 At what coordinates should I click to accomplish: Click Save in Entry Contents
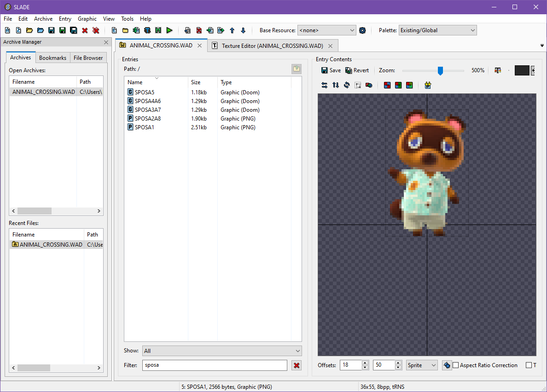pyautogui.click(x=331, y=70)
